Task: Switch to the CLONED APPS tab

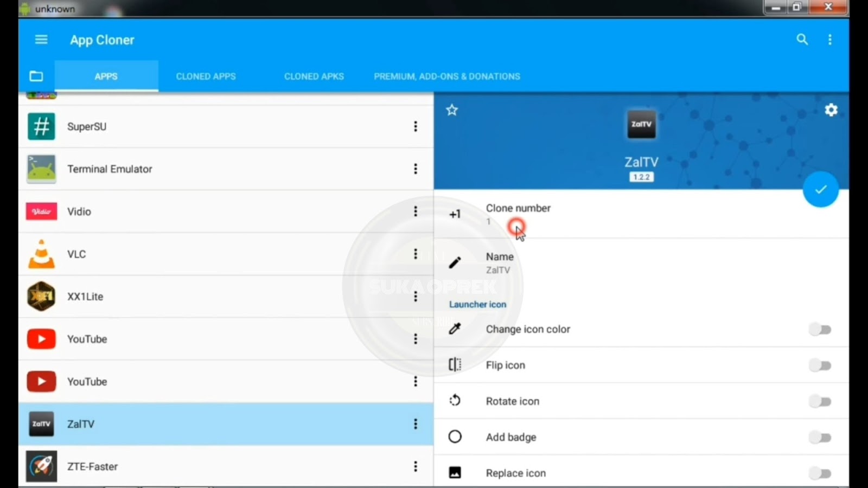Action: (x=206, y=76)
